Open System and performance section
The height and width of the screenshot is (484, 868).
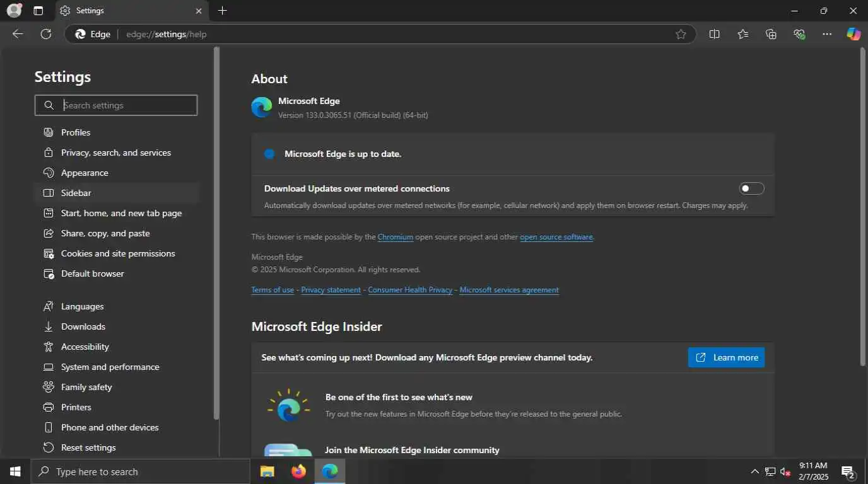(117, 367)
